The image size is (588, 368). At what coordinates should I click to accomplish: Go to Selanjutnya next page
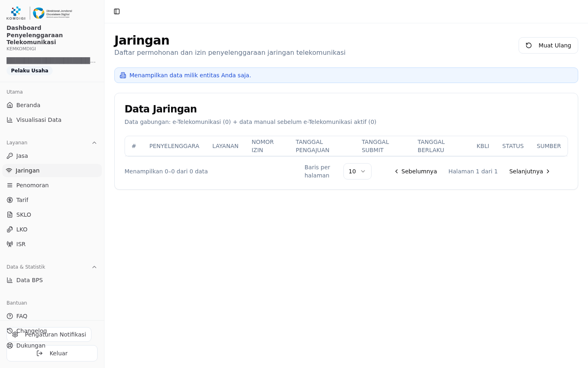pyautogui.click(x=530, y=171)
